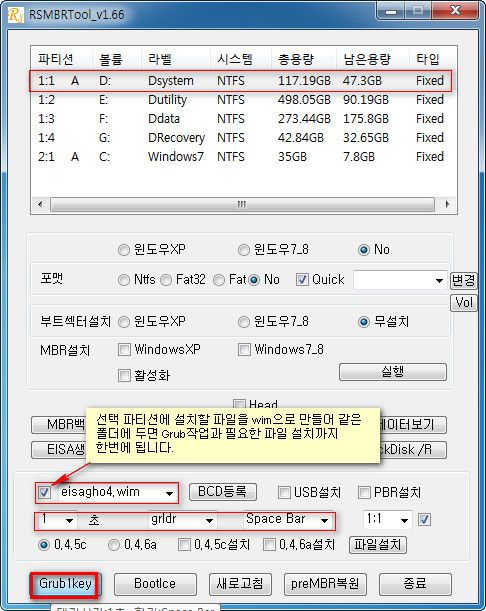The image size is (486, 611).
Task: Click the EISA생 button
Action: [59, 450]
